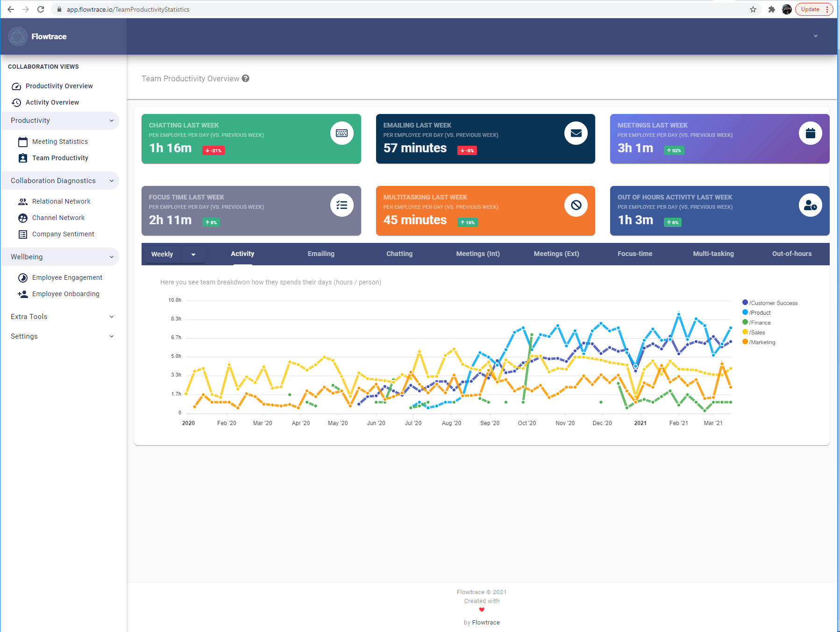Click the /Marketing legend color dot
Screen dimensions: 840x632
coord(746,342)
